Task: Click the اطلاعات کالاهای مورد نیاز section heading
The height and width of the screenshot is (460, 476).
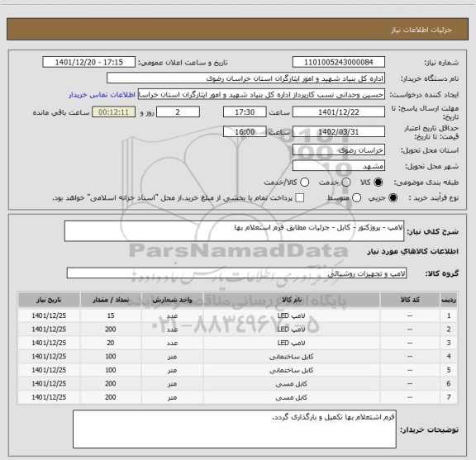Action: [412, 252]
